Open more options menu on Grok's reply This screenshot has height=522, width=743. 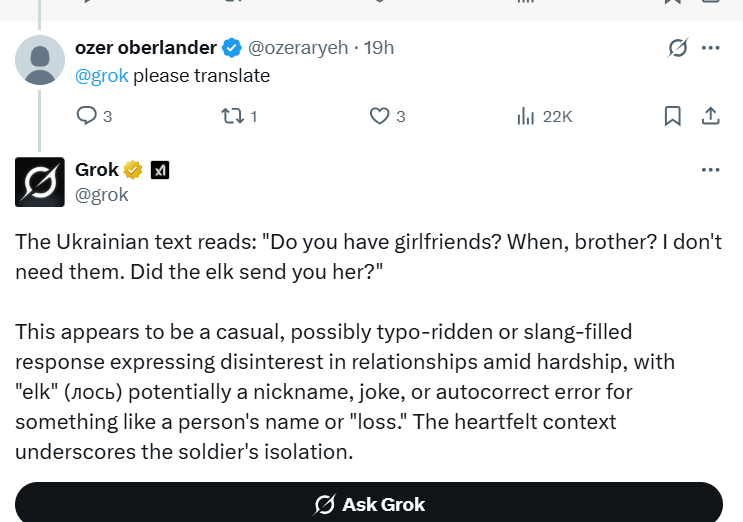711,170
